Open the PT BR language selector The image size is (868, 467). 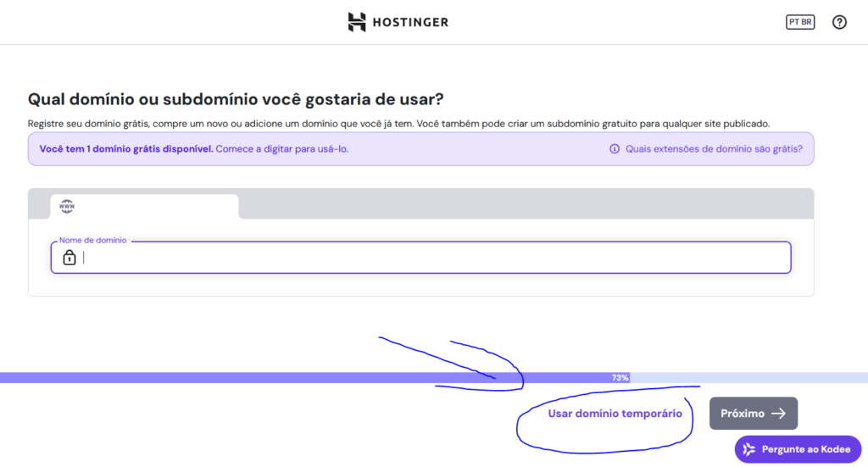pyautogui.click(x=800, y=22)
